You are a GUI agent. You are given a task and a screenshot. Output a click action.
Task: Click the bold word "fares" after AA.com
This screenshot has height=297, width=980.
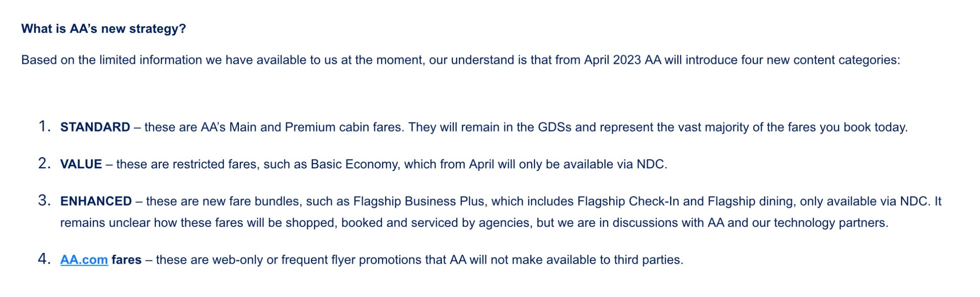(x=126, y=260)
